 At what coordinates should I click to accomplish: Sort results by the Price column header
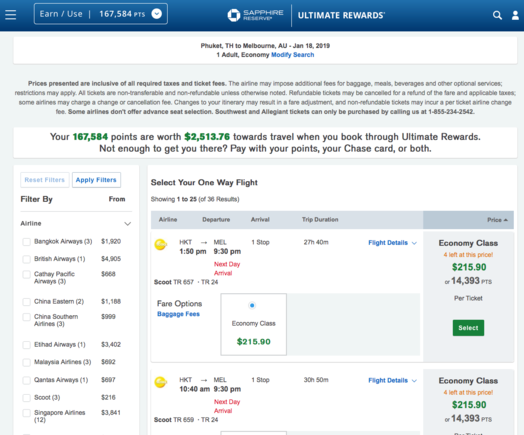(497, 220)
